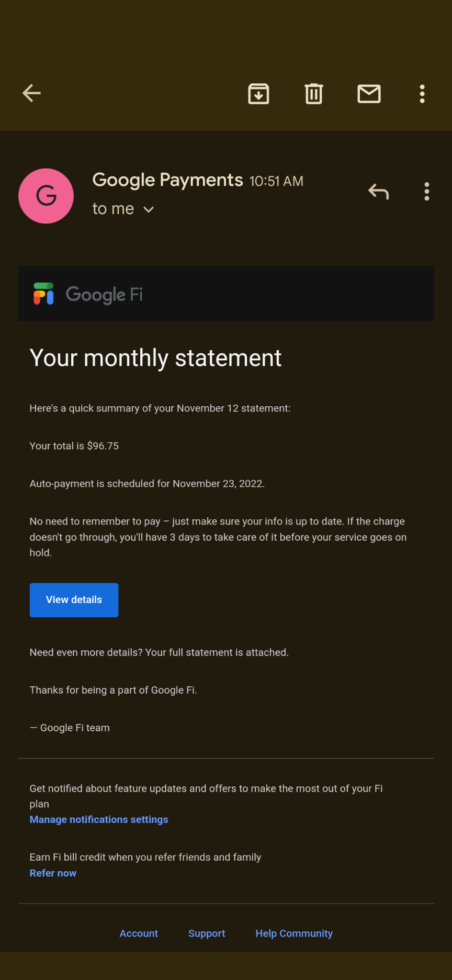Show details via "to me" text
Viewport: 452px width, 980px height.
(x=113, y=209)
